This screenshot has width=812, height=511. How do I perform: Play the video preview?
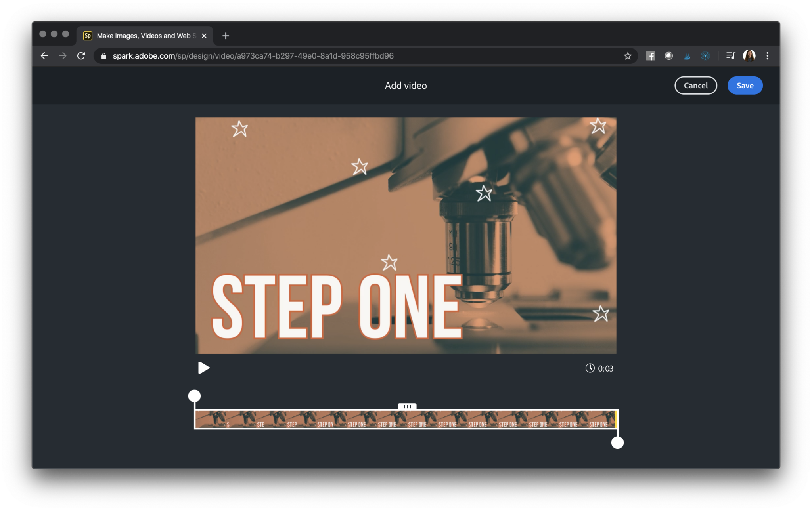coord(203,368)
